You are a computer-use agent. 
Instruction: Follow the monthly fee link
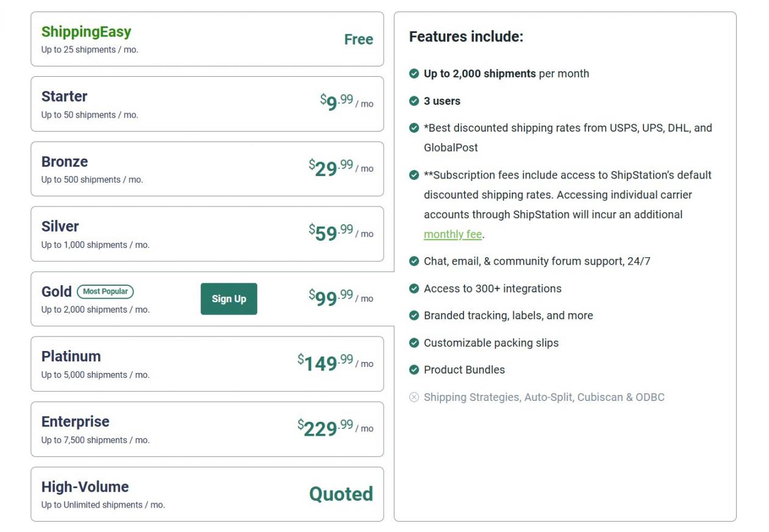[x=452, y=234]
